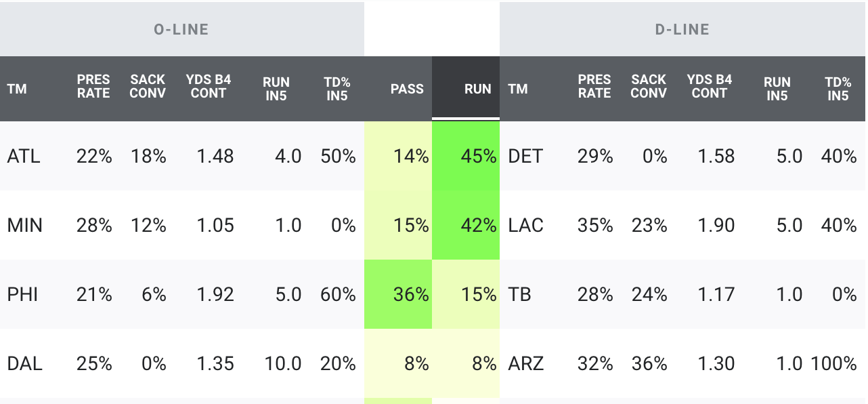
Task: Sort by the PASS column header
Action: coord(406,89)
